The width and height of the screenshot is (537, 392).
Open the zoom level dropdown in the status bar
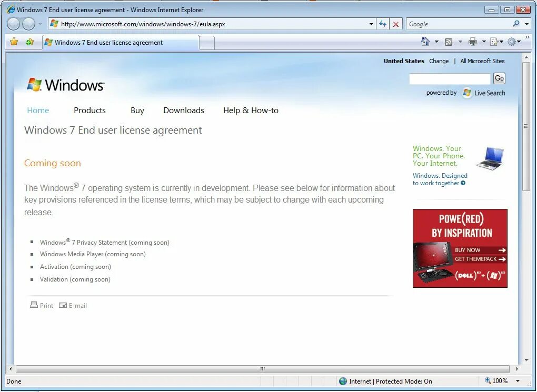(519, 381)
